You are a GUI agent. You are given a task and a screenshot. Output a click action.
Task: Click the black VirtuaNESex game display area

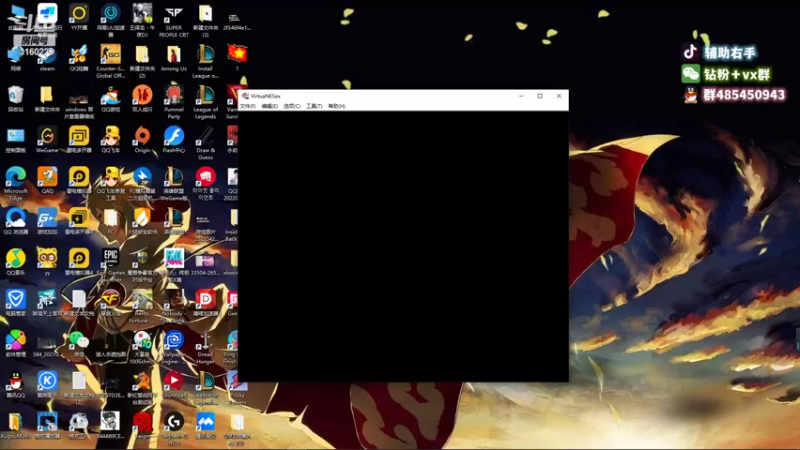tap(403, 246)
